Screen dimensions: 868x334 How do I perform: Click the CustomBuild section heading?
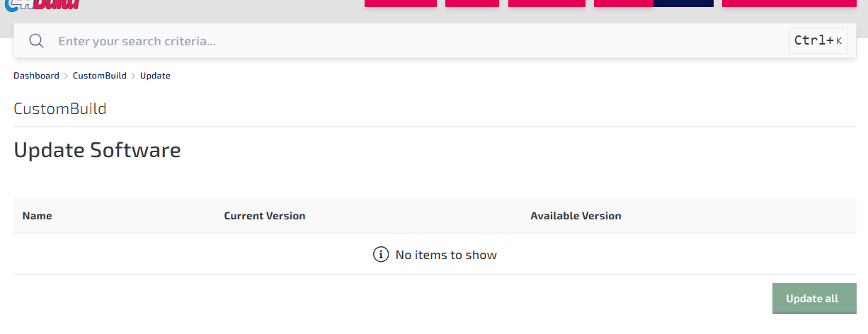click(x=60, y=109)
